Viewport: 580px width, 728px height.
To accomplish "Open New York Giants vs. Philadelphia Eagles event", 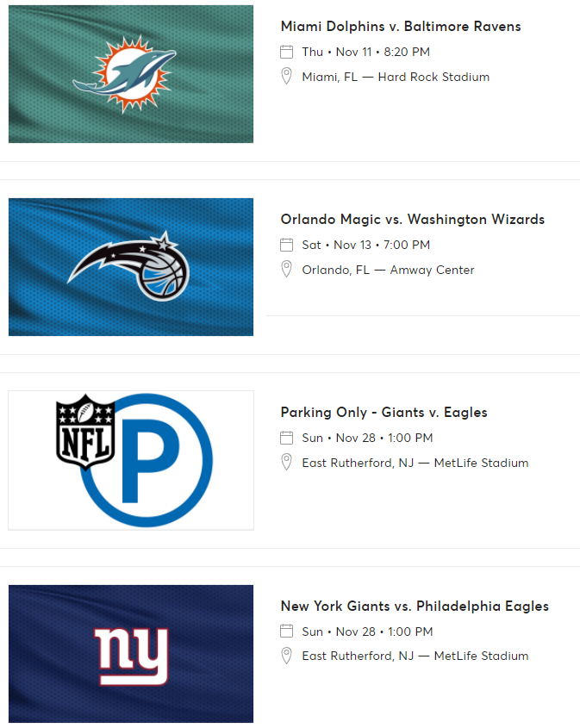I will click(x=415, y=606).
